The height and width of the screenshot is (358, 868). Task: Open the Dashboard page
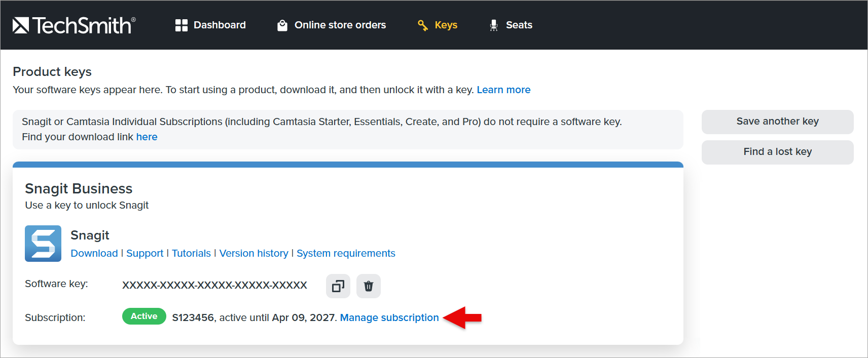tap(210, 25)
